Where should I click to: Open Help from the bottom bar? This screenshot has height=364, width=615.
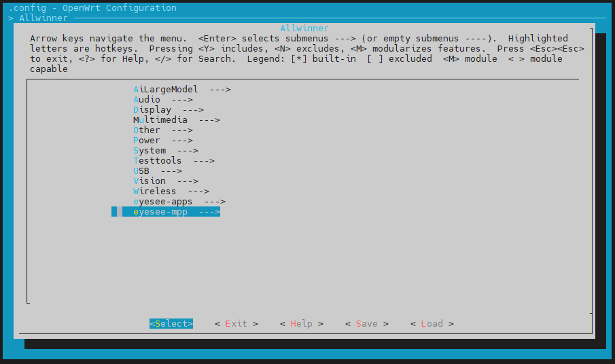tap(301, 324)
